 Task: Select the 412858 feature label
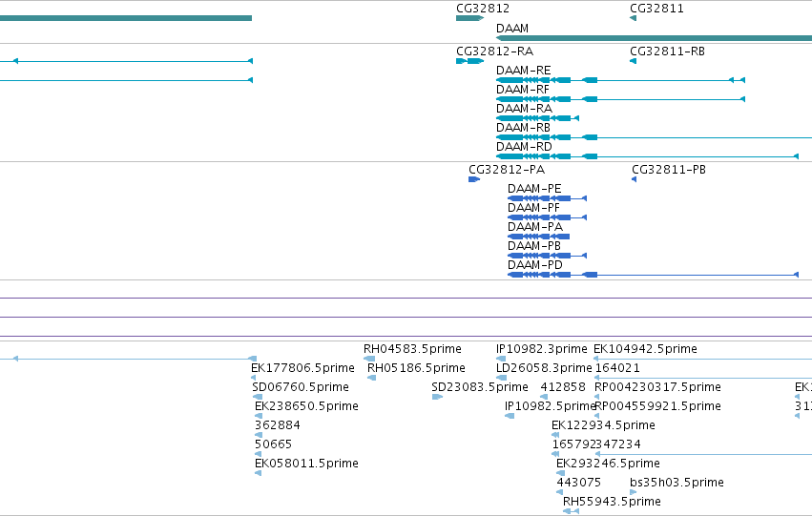(563, 387)
